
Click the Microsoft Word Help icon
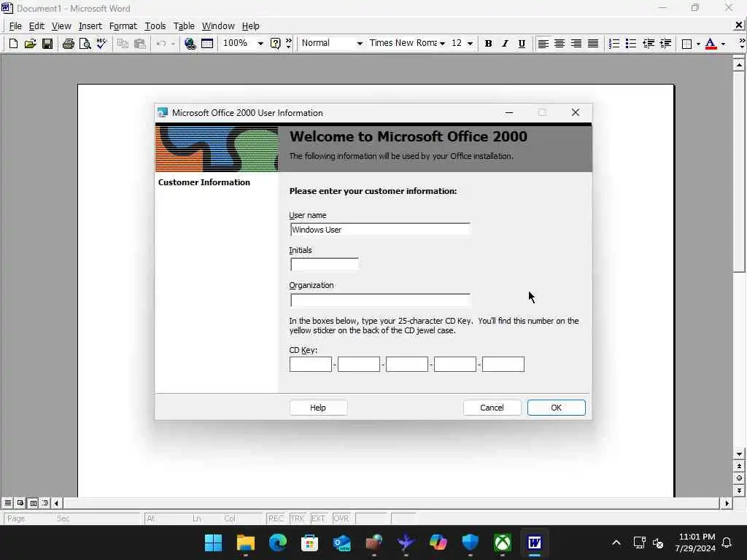coord(275,44)
